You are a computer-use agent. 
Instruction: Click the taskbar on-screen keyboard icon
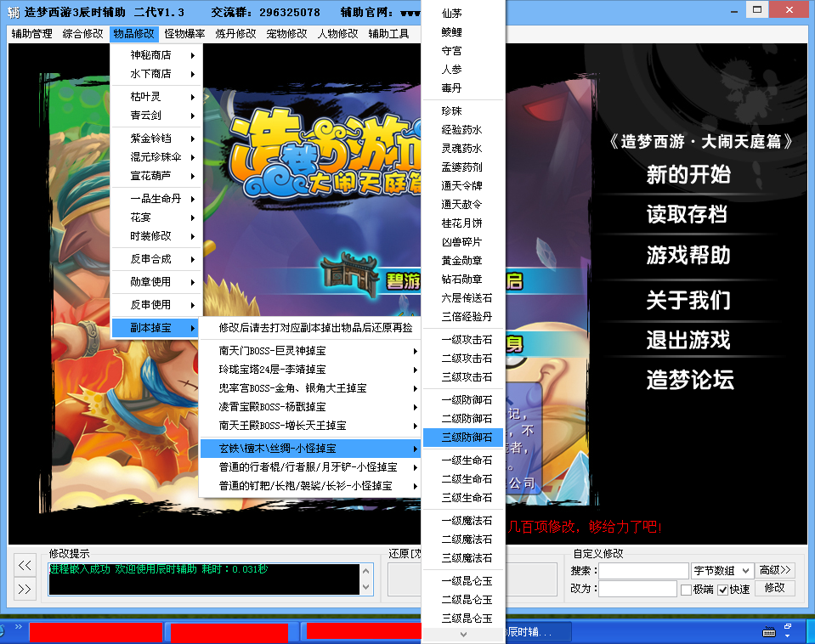[x=769, y=632]
